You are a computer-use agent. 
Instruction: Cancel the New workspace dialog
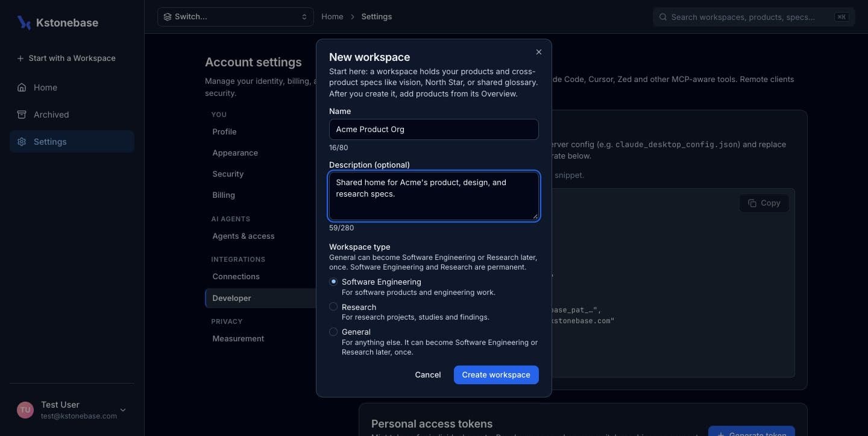428,375
